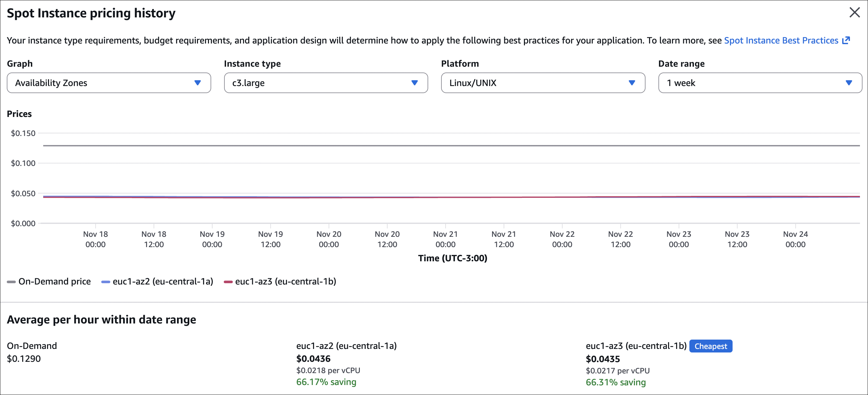868x395 pixels.
Task: Open the Spot Instance Best Practices link
Action: pyautogui.click(x=781, y=40)
